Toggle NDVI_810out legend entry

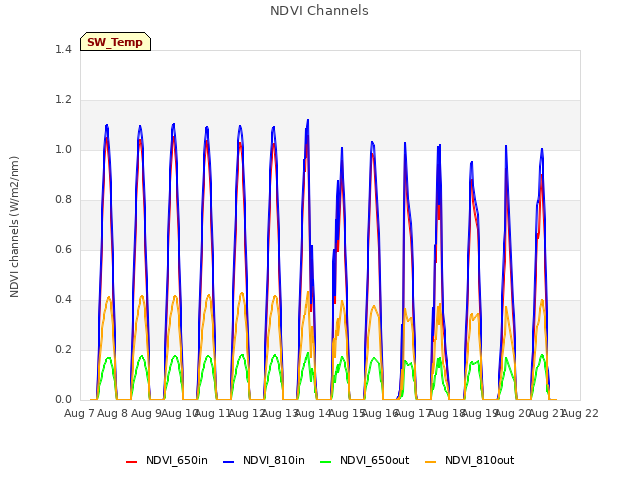click(469, 461)
